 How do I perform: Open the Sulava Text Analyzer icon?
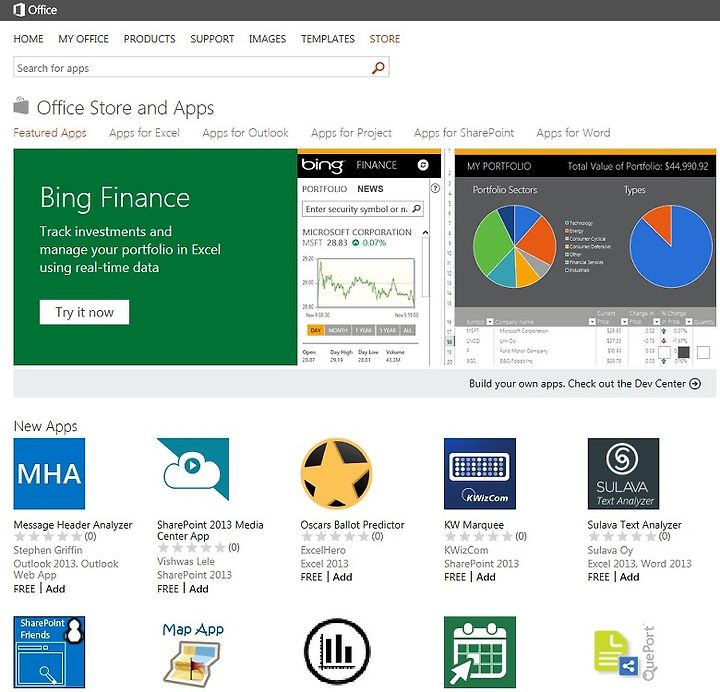click(x=623, y=473)
